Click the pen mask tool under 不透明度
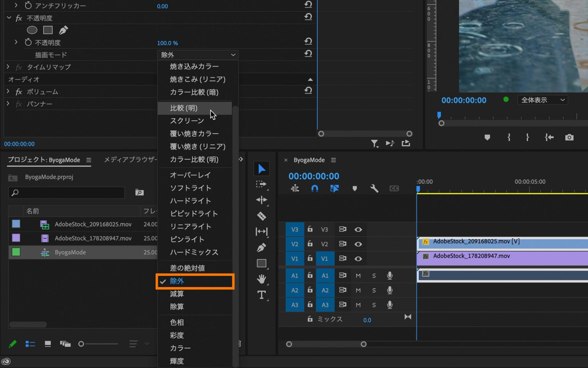 coord(63,30)
